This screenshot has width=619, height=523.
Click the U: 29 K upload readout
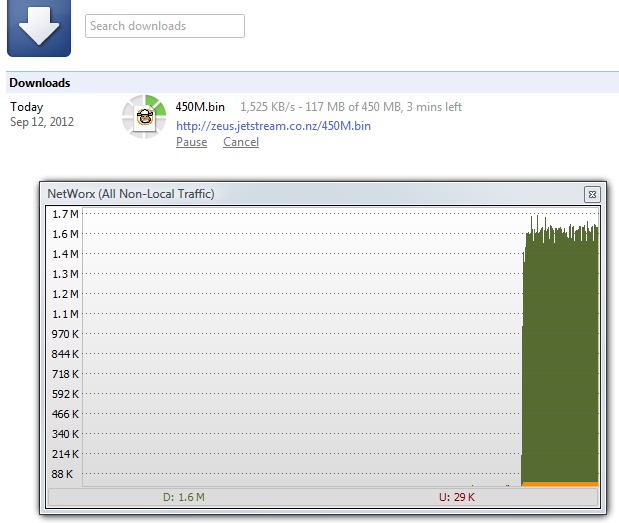pyautogui.click(x=457, y=497)
